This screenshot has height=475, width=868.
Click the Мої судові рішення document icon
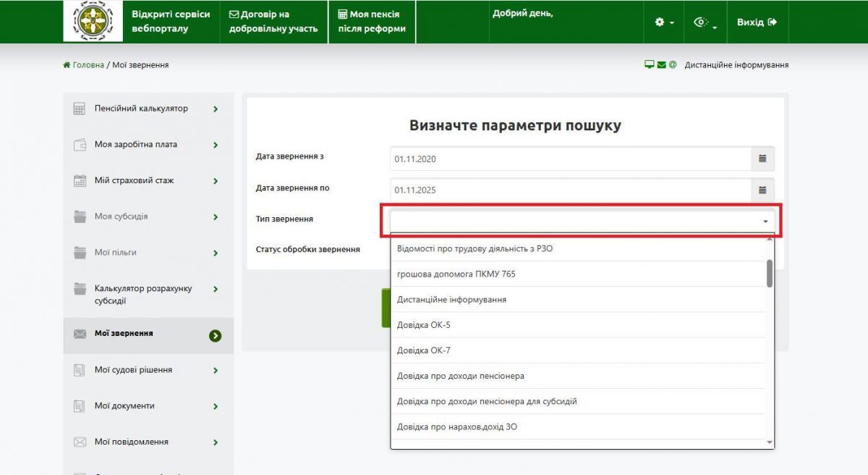(80, 370)
